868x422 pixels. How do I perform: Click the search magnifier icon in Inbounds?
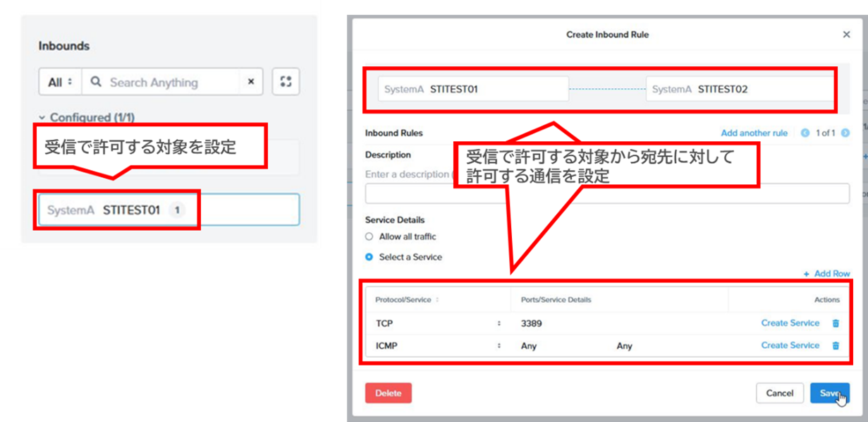pyautogui.click(x=97, y=83)
